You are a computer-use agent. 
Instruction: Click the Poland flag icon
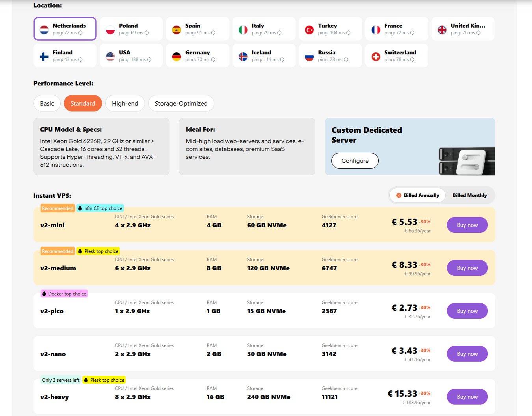[110, 30]
